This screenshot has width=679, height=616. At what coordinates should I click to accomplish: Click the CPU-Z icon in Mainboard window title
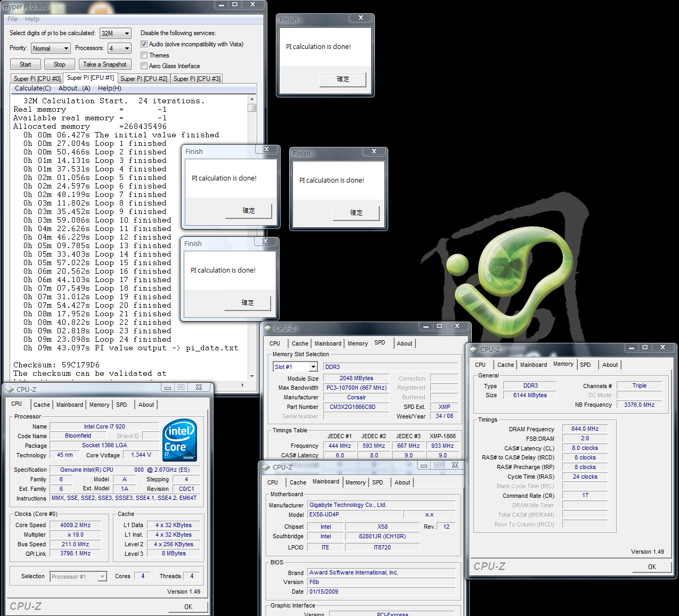(266, 467)
